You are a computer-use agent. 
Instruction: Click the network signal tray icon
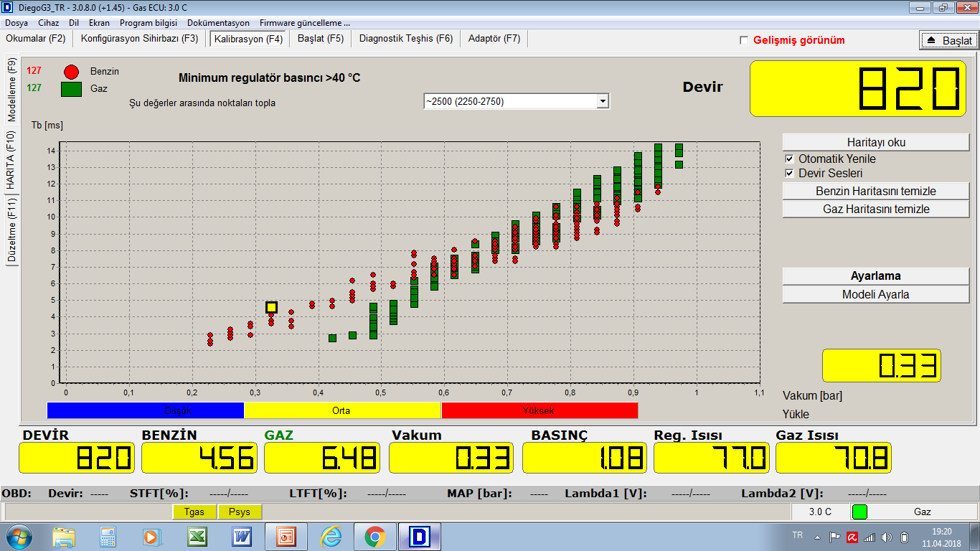pyautogui.click(x=870, y=537)
